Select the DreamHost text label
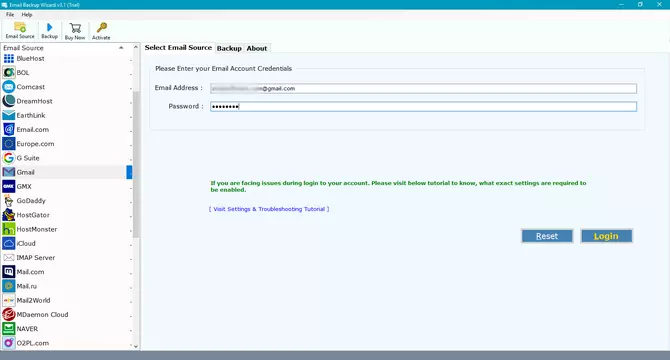670x360 pixels. 34,101
